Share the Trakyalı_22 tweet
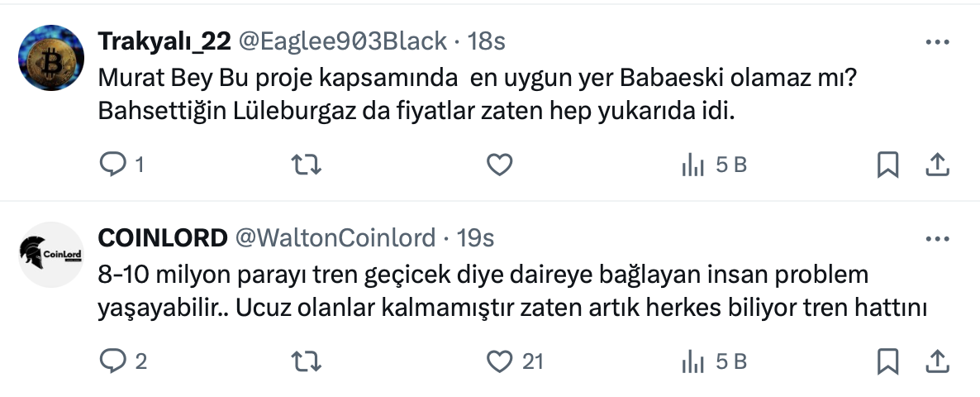 pyautogui.click(x=936, y=165)
